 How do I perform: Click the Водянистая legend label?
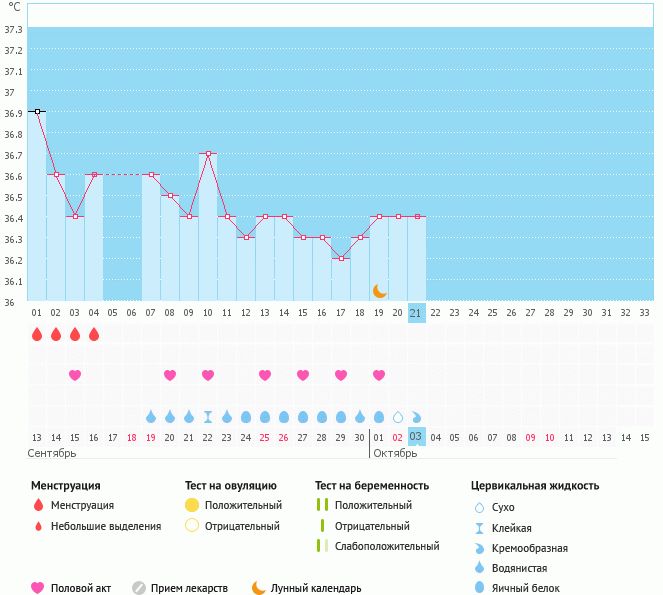519,568
